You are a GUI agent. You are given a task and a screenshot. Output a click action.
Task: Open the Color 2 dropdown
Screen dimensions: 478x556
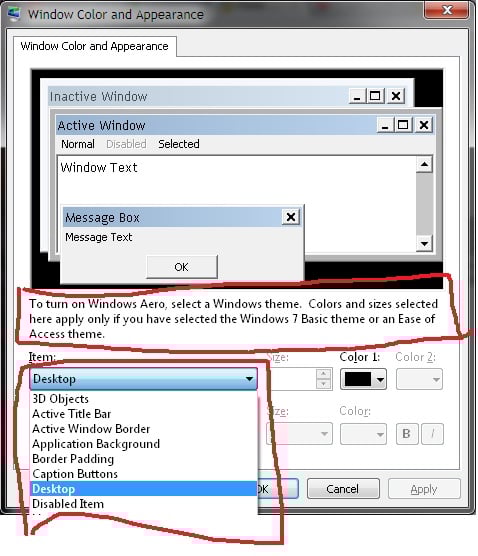419,379
